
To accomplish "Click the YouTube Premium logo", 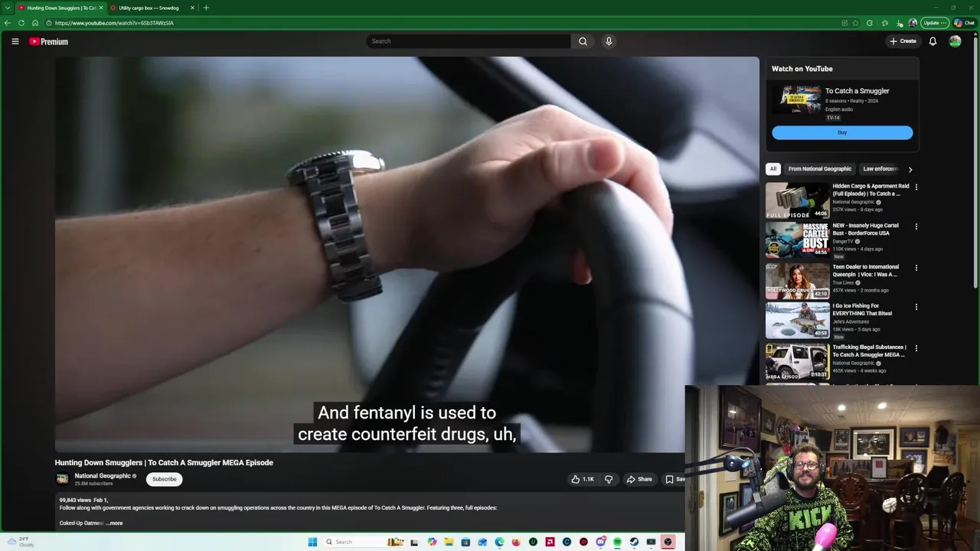I will pos(49,41).
